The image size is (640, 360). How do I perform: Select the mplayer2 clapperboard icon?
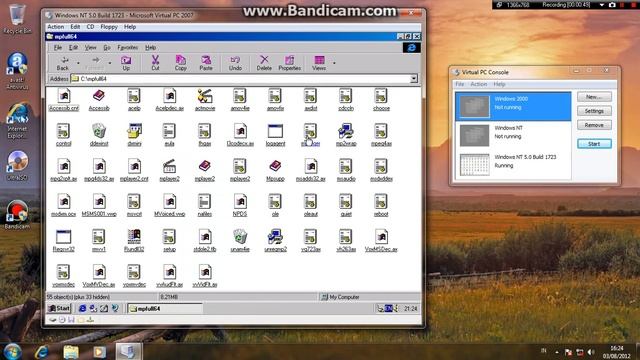tap(169, 170)
